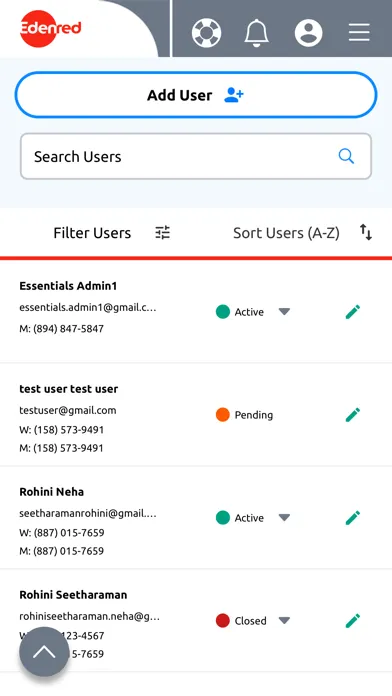This screenshot has width=392, height=696.
Task: Click phone M: (894) 847-5847
Action: pos(61,329)
